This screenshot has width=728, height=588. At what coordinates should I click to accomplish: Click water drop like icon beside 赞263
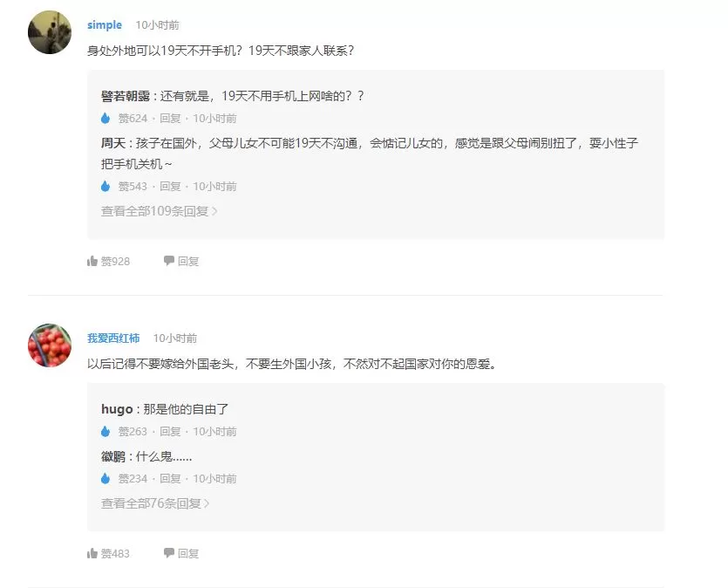[105, 431]
